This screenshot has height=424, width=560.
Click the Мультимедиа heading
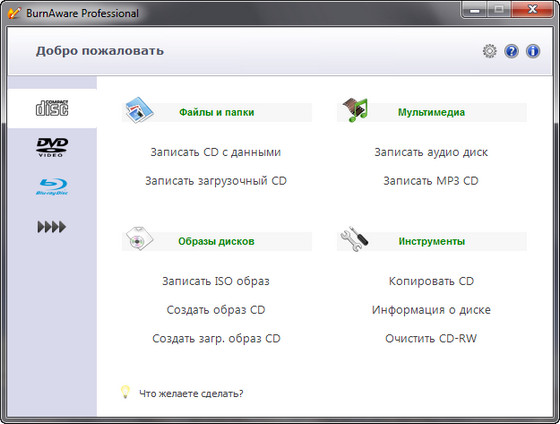[x=431, y=113]
